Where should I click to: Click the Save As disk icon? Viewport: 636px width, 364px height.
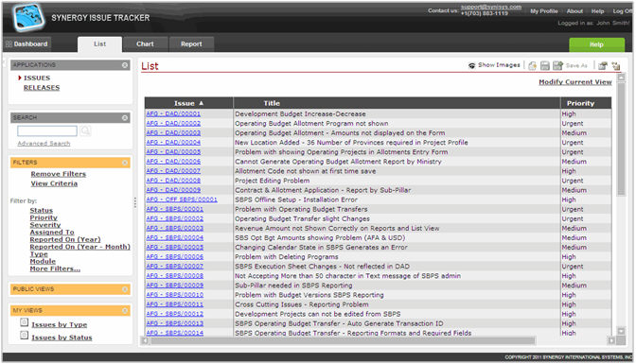(x=558, y=65)
